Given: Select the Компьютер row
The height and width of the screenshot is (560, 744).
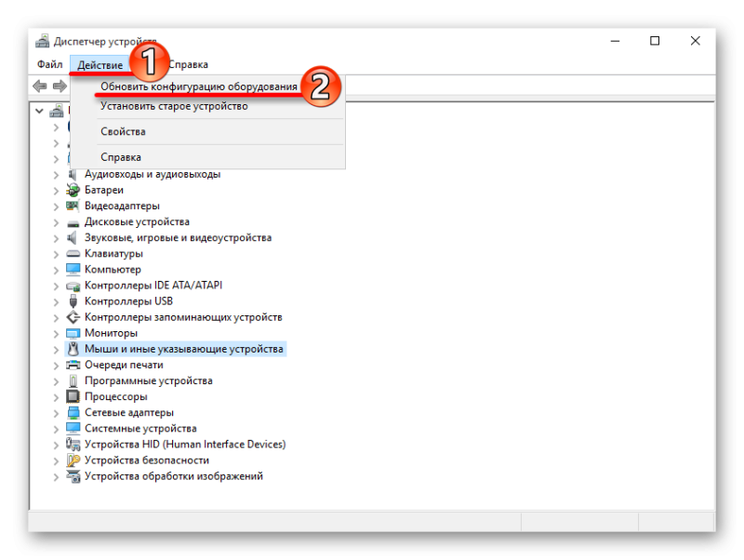Looking at the screenshot, I should coord(113,269).
